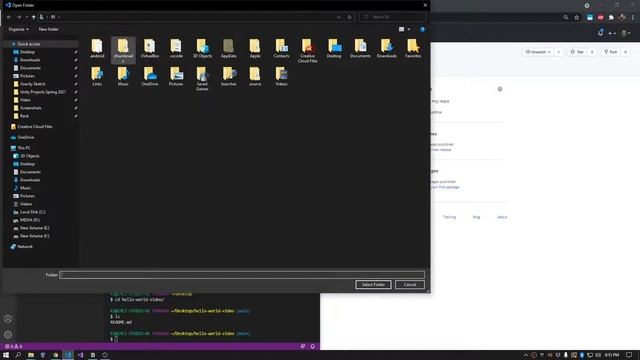
Task: Click the Select Folder button
Action: click(373, 284)
